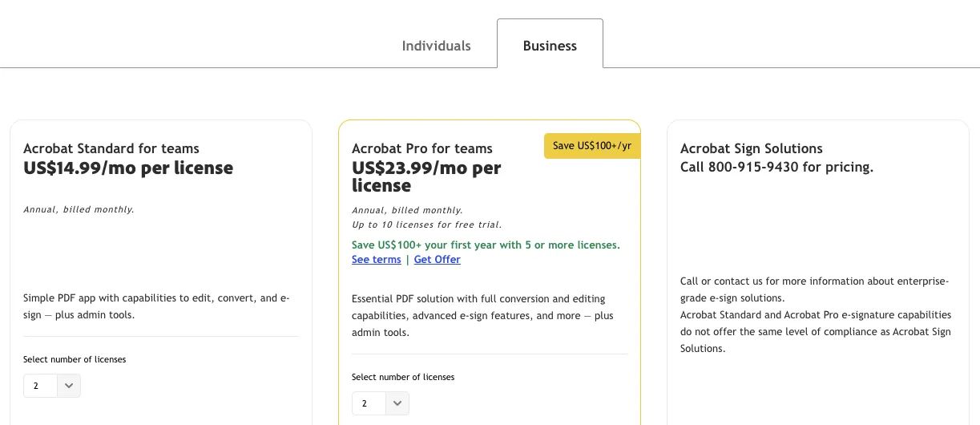Click the Essential PDF solution description
This screenshot has height=425, width=980.
pyautogui.click(x=482, y=315)
